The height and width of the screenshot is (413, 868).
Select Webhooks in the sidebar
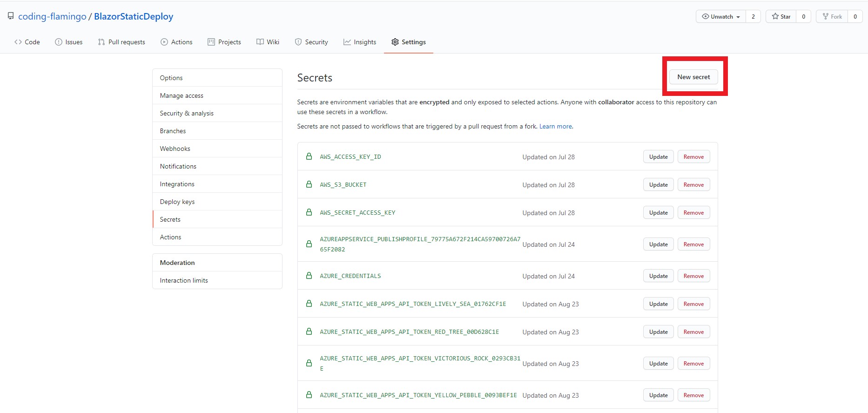point(217,149)
